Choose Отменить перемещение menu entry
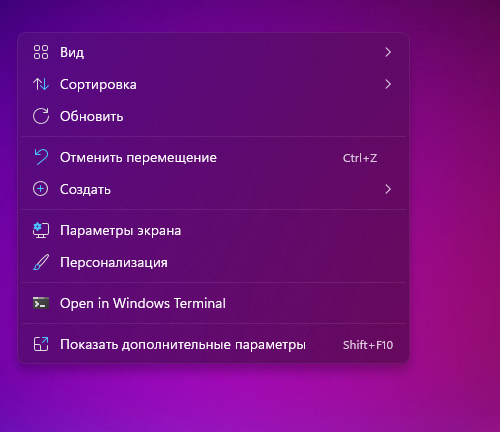Image resolution: width=500 pixels, height=432 pixels. point(213,157)
